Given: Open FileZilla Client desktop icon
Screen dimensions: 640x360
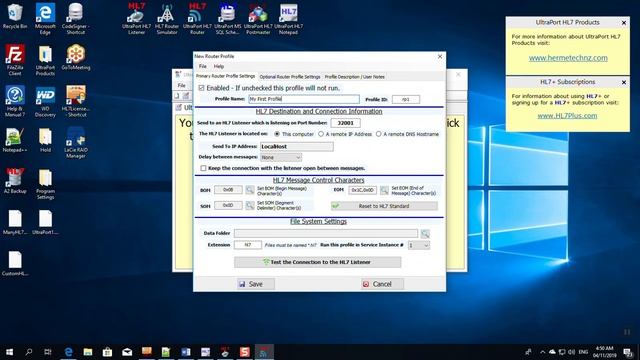Looking at the screenshot, I should pos(15,60).
